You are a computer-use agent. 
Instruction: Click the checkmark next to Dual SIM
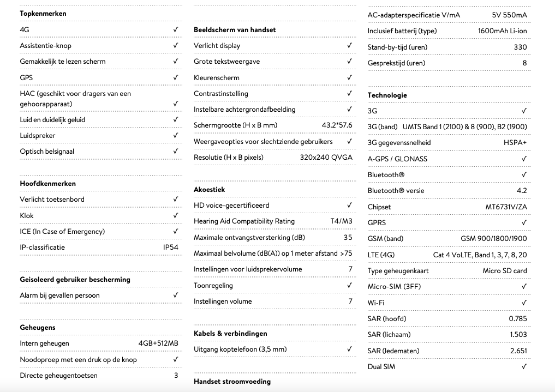pos(524,366)
